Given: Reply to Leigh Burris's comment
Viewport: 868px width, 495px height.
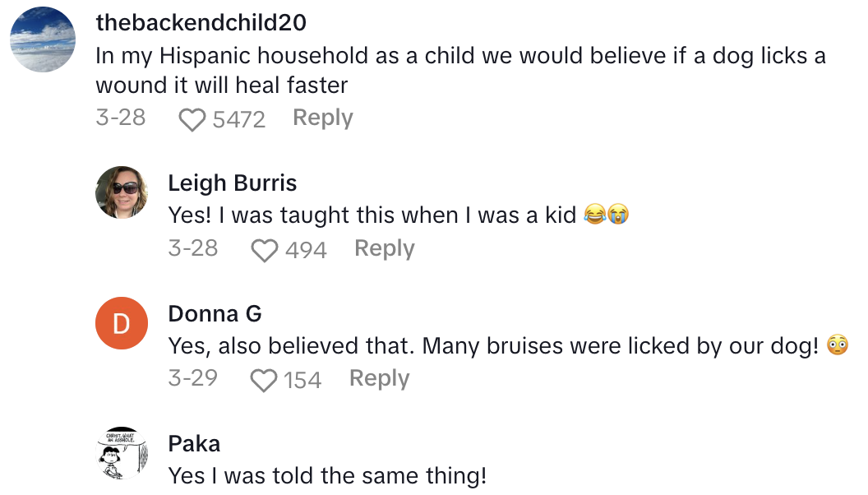Looking at the screenshot, I should pyautogui.click(x=384, y=248).
